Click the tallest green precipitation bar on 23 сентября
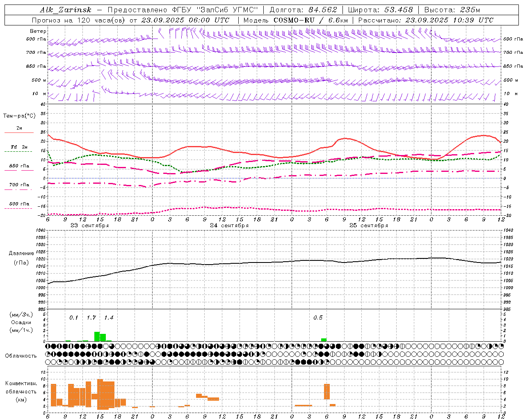Viewport: 525px width, 420px height. [97, 336]
